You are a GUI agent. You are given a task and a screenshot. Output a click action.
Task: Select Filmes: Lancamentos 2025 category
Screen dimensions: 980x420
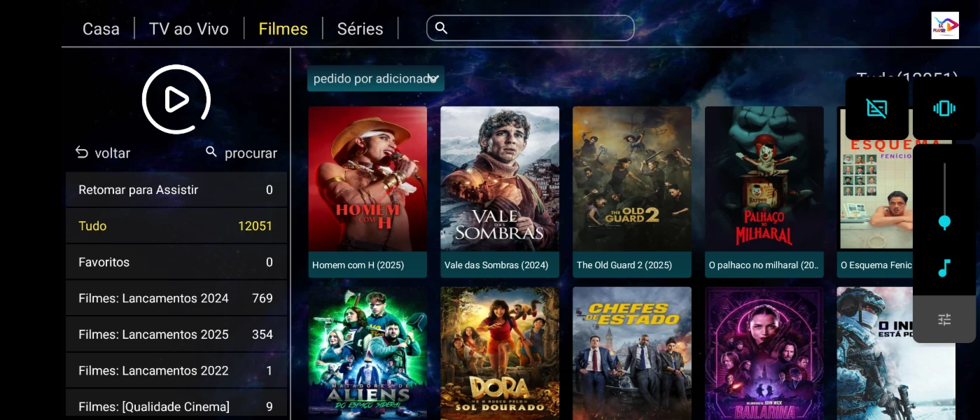point(176,335)
